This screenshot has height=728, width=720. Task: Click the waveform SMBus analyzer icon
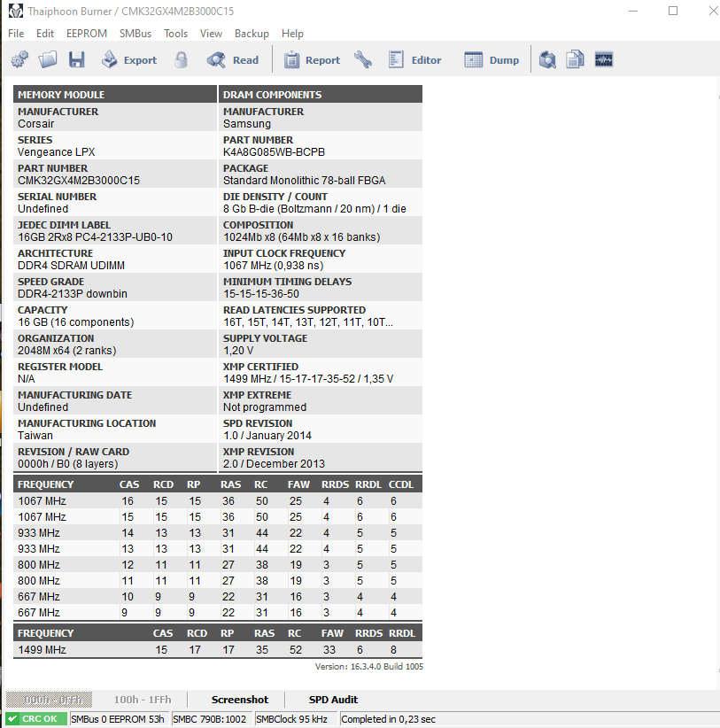[x=603, y=59]
